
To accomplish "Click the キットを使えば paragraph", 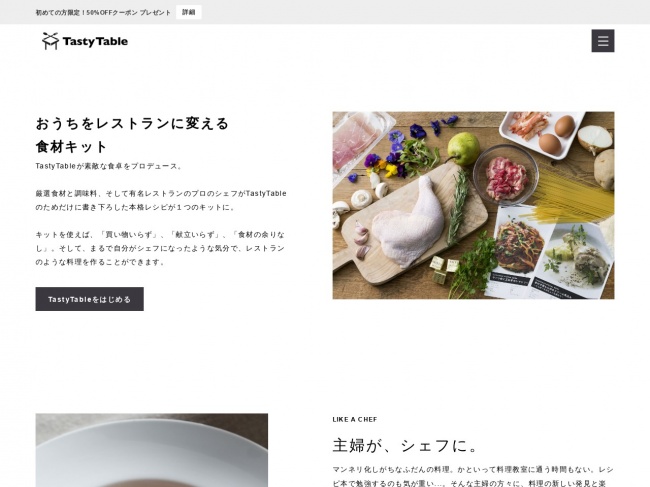I will pyautogui.click(x=160, y=248).
